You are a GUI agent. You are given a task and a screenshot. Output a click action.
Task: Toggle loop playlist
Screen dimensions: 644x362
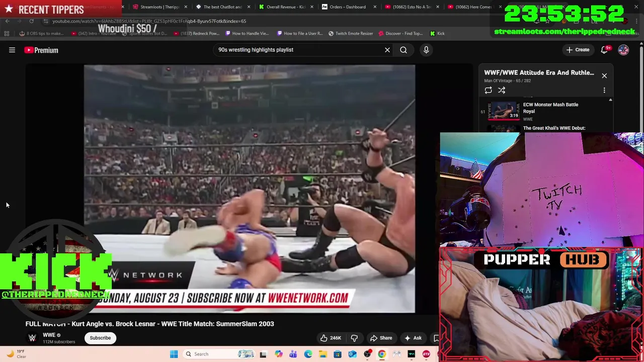(x=488, y=90)
